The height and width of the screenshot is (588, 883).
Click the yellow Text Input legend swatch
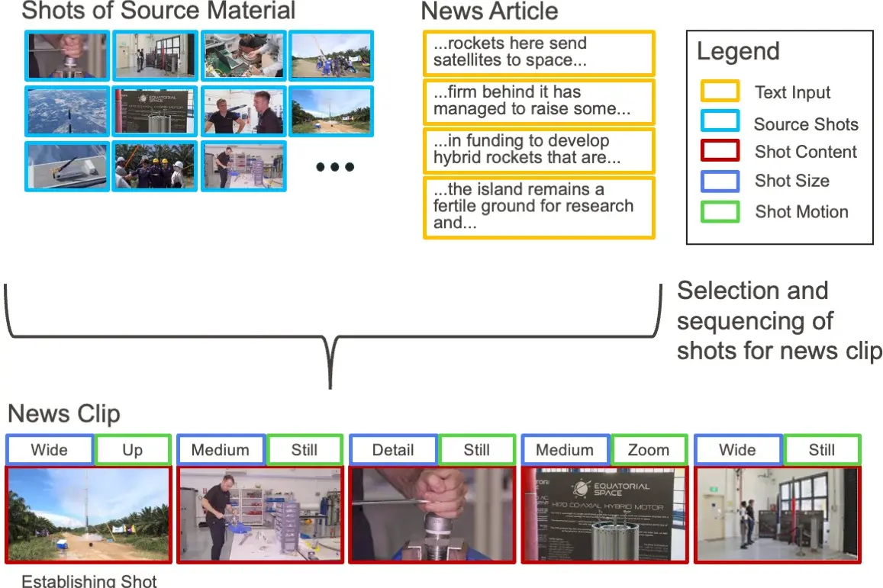720,92
